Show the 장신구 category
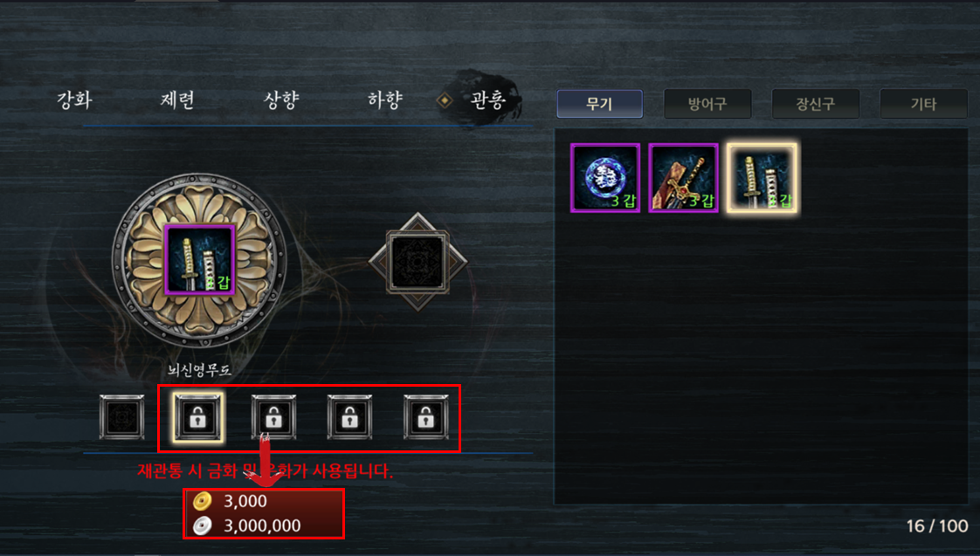The height and width of the screenshot is (556, 980). pos(816,104)
